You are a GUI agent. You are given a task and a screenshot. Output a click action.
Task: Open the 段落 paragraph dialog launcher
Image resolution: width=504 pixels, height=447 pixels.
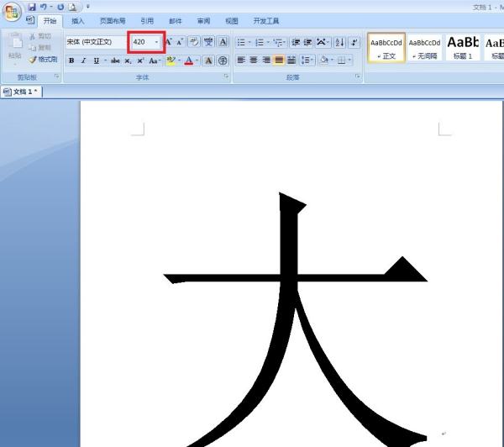358,76
